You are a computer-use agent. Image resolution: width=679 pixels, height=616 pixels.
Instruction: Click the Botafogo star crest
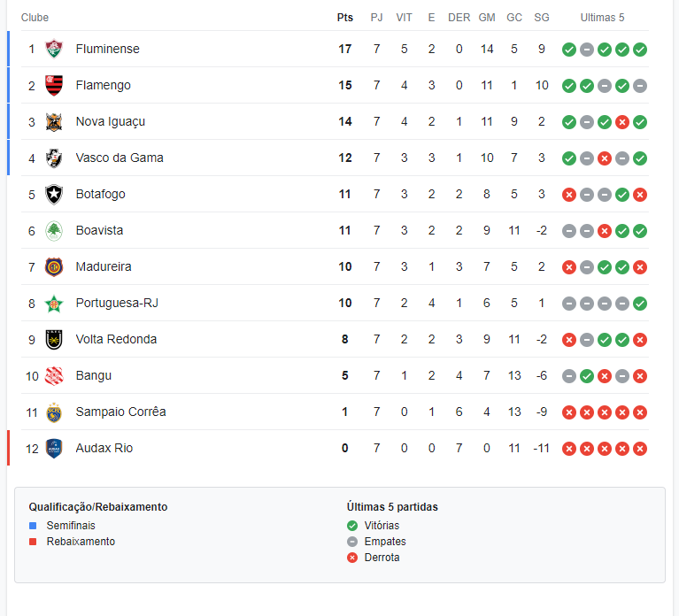[54, 195]
